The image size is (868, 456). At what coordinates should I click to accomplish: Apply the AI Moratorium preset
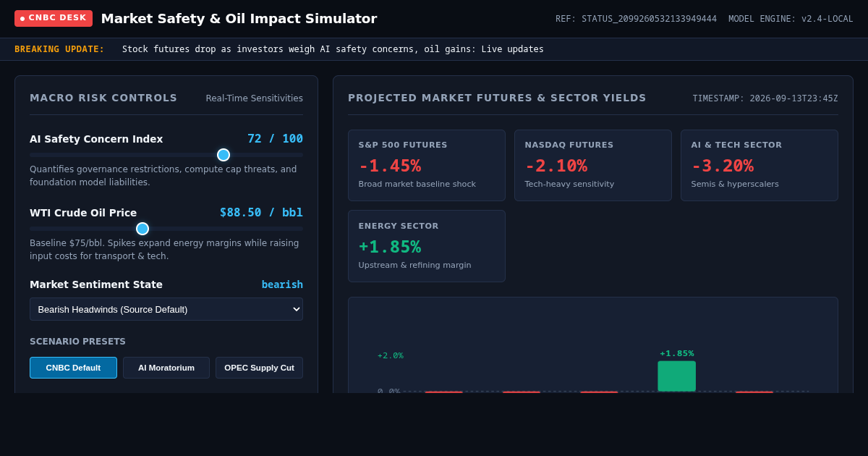166,368
